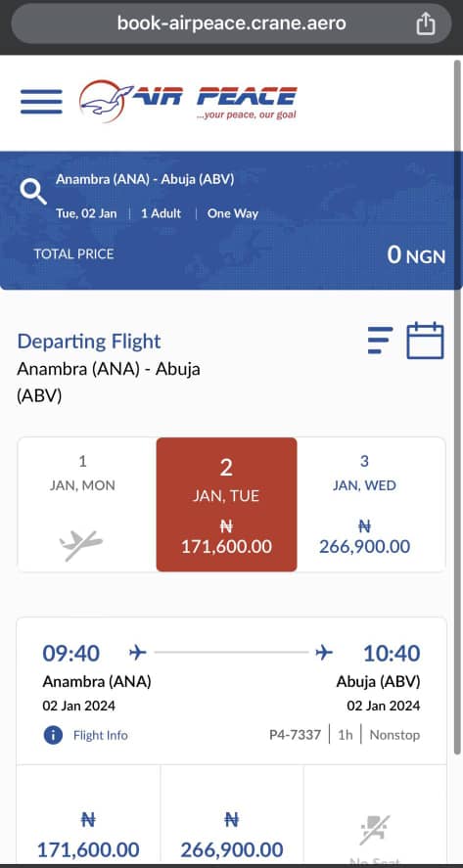Open the sort flights icon
This screenshot has height=868, width=463.
tap(380, 340)
